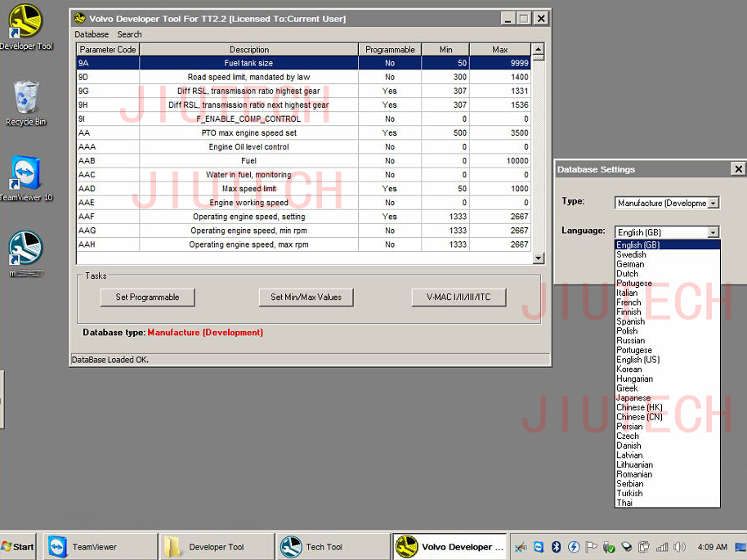Open the Recycle Bin desktop icon
This screenshot has height=560, width=747.
[x=25, y=103]
